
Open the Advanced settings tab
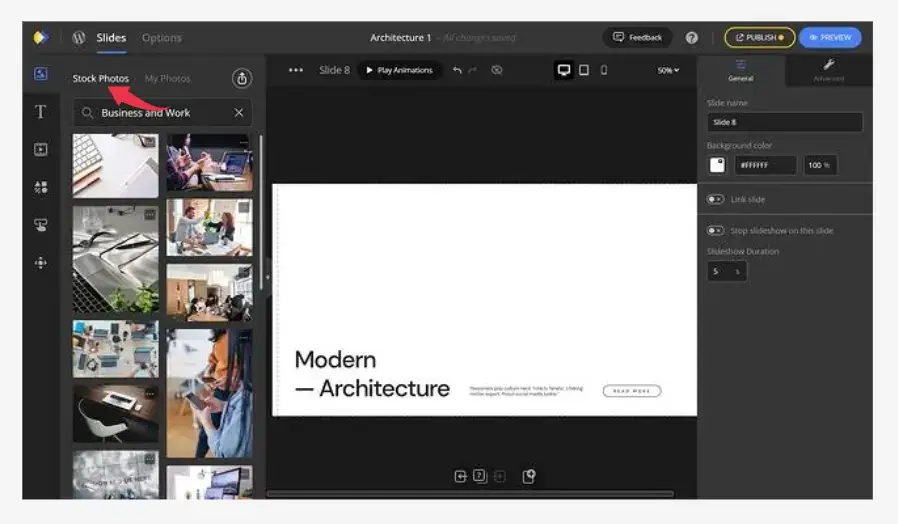point(828,70)
